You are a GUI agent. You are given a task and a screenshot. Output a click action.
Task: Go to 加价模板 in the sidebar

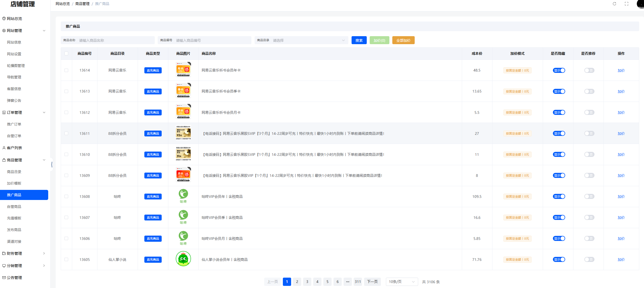pos(14,183)
